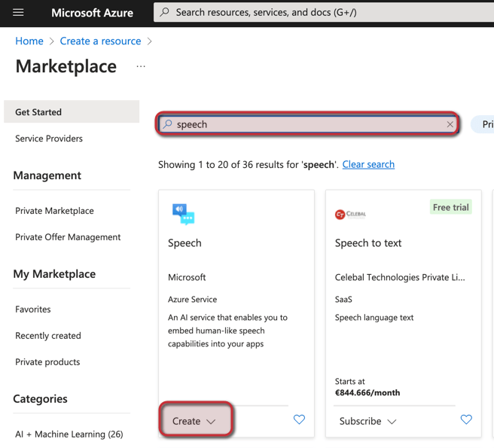Open Favorites under My Marketplace
The height and width of the screenshot is (448, 494).
point(33,309)
